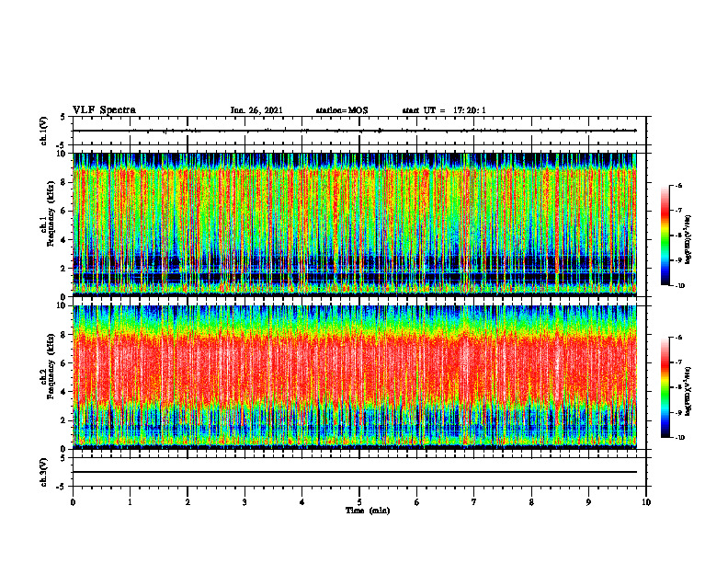The image size is (728, 563).
Task: Click time axis tick label "3"
Action: click(245, 502)
